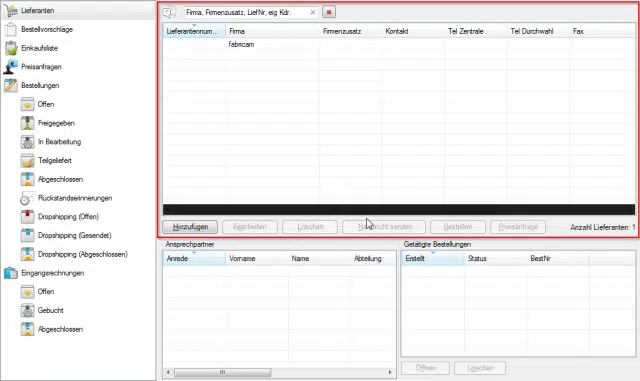Click the Bestellen button

point(458,227)
